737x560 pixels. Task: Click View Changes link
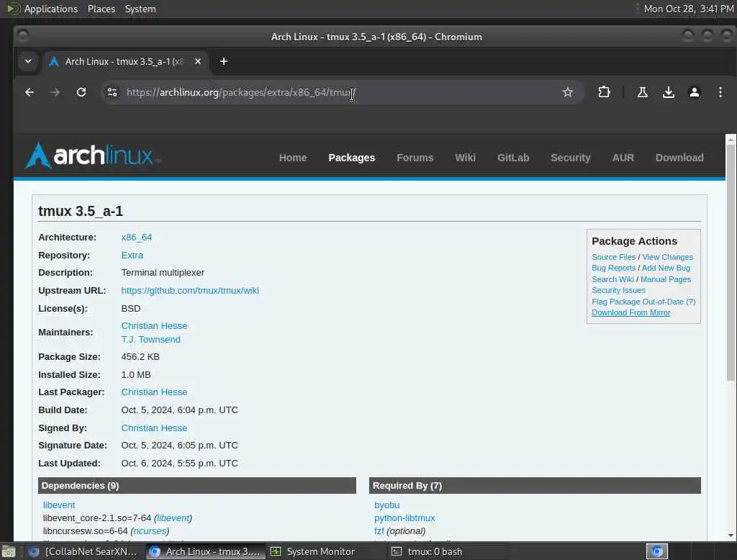click(x=667, y=257)
